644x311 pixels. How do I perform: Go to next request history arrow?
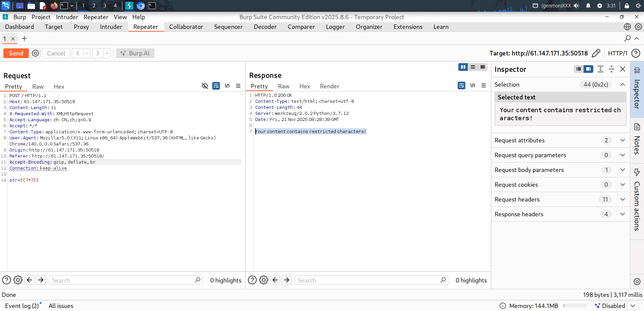(98, 53)
